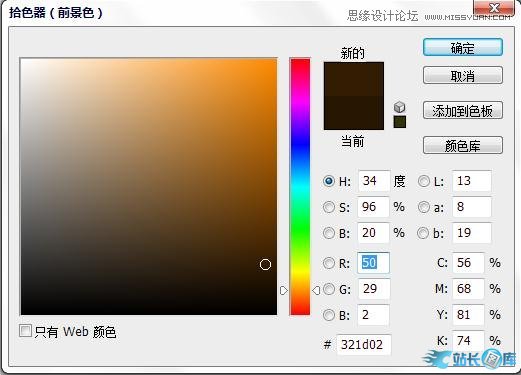This screenshot has height=375, width=521.
Task: Click the K field showing 74
Action: pyautogui.click(x=468, y=341)
